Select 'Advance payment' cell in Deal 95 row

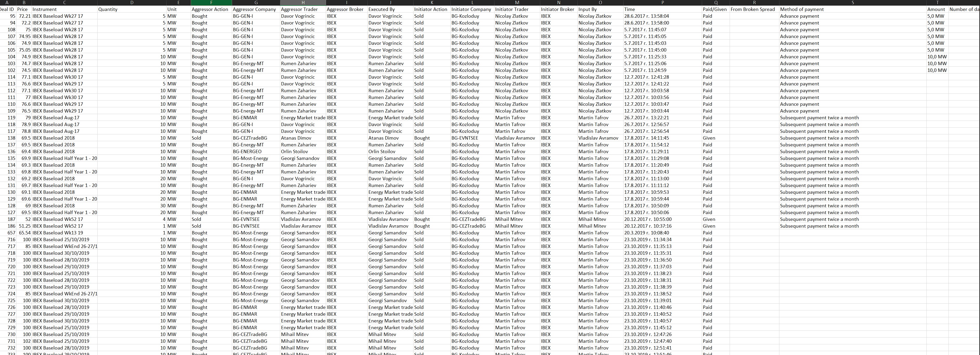click(x=852, y=16)
